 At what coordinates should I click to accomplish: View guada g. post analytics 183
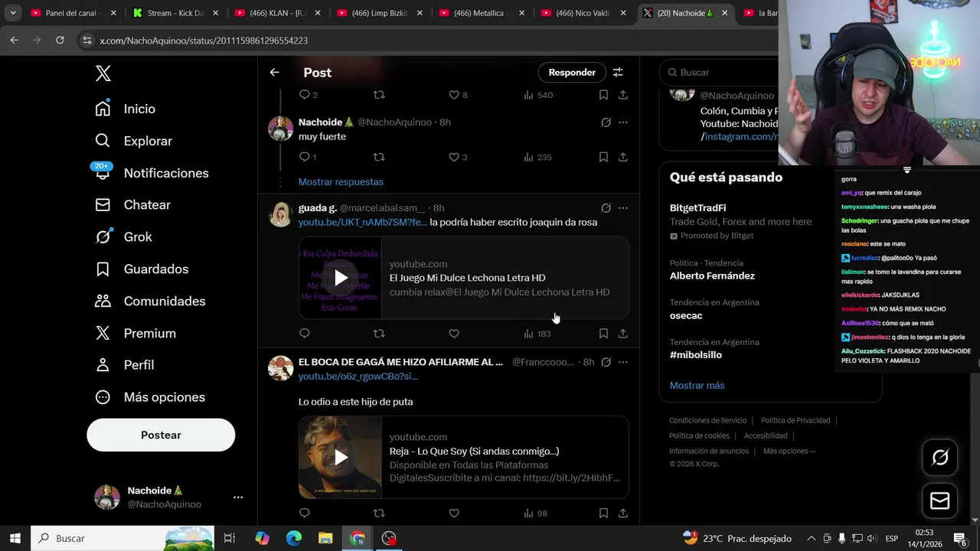537,334
